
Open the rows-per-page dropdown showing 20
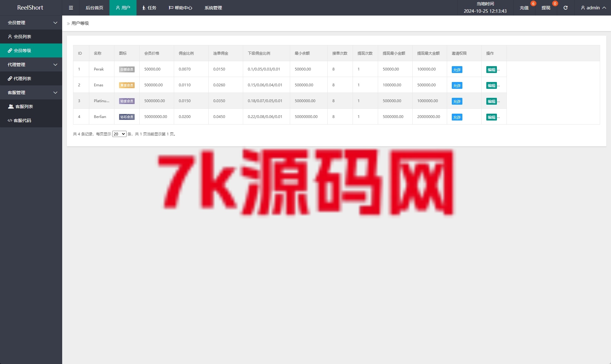pyautogui.click(x=119, y=134)
